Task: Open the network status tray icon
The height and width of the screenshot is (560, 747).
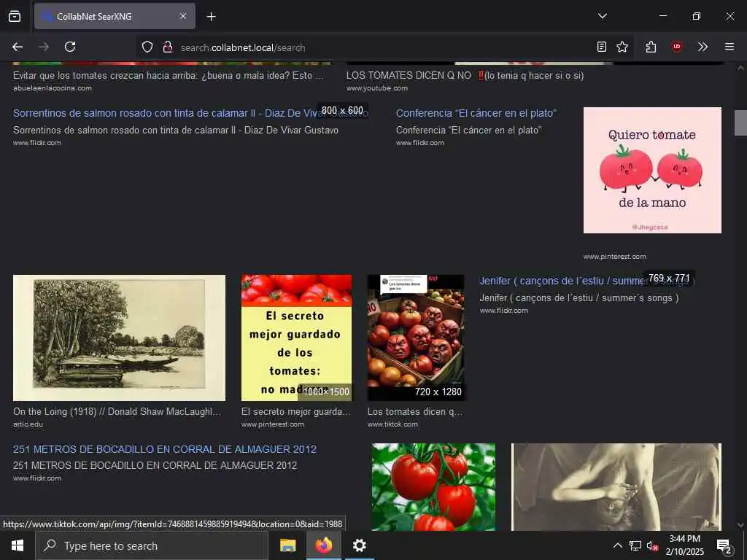Action: point(635,545)
